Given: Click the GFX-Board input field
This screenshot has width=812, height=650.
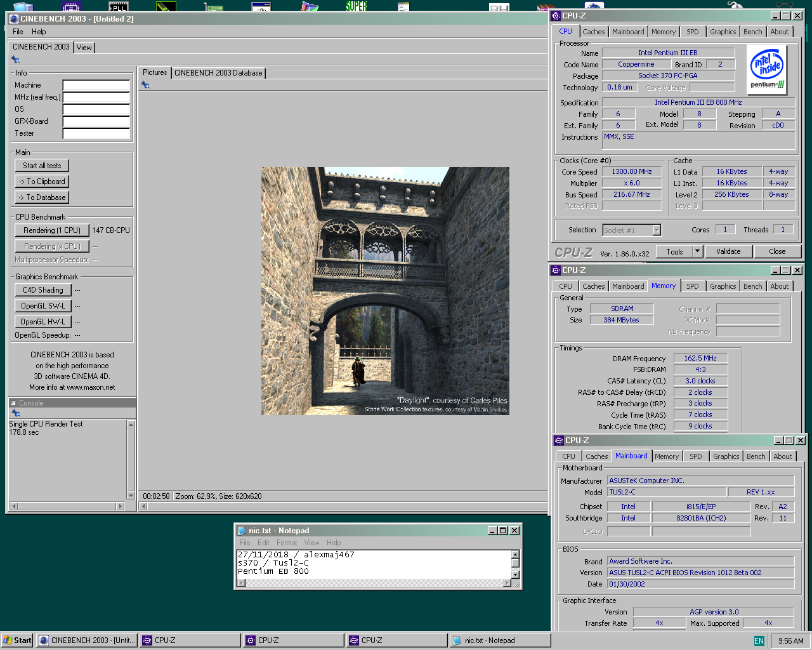Looking at the screenshot, I should [96, 121].
